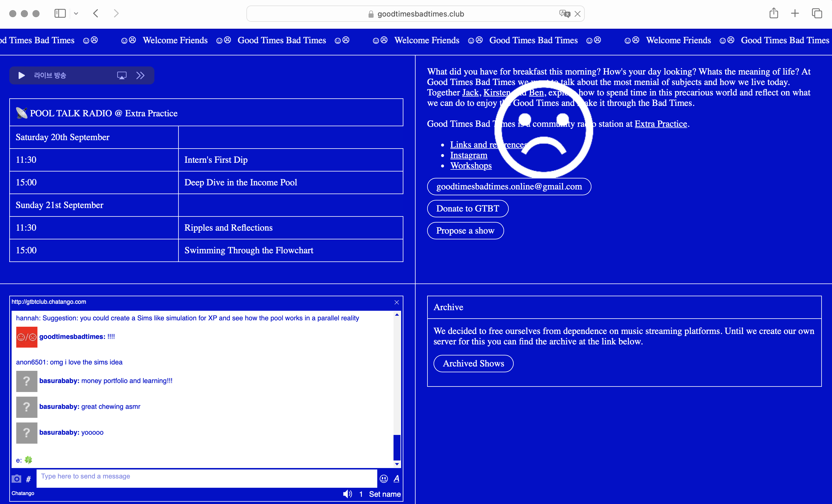Show tab overview icon
Viewport: 832px width, 504px height.
pos(817,14)
